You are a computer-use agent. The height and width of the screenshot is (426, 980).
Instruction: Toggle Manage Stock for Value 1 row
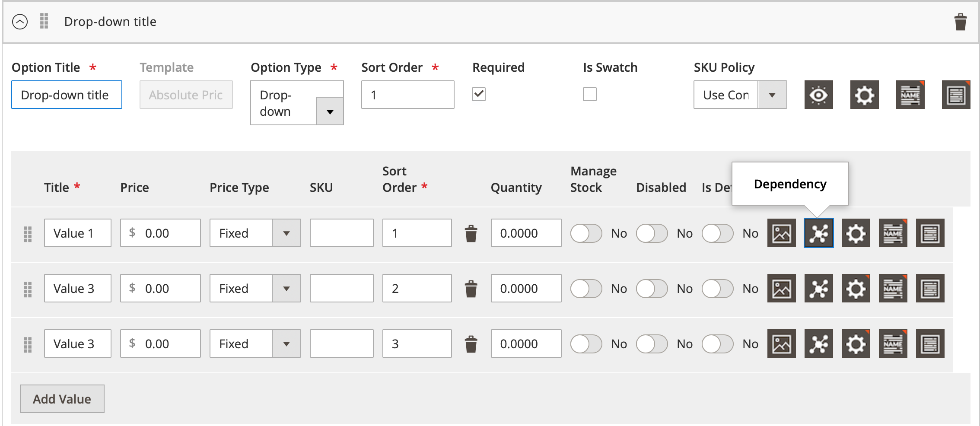(x=586, y=233)
